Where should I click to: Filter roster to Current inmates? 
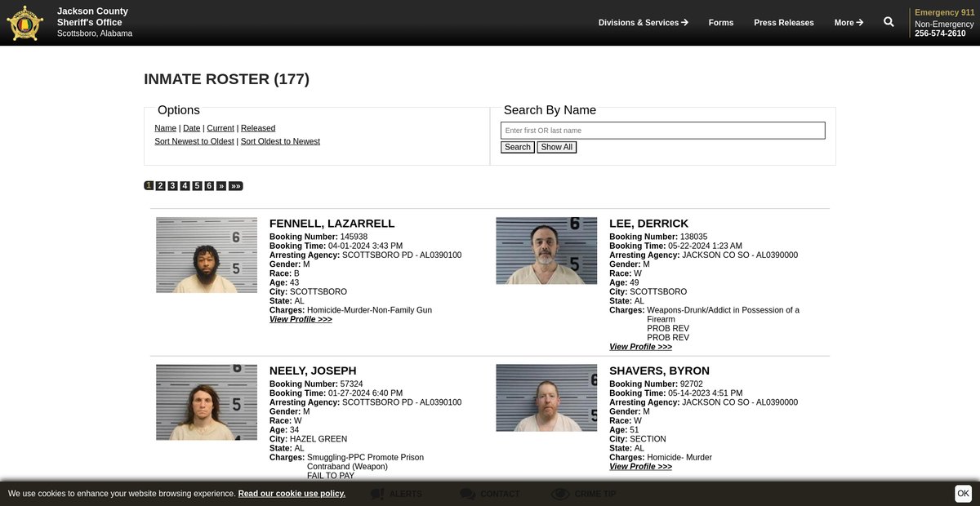220,128
